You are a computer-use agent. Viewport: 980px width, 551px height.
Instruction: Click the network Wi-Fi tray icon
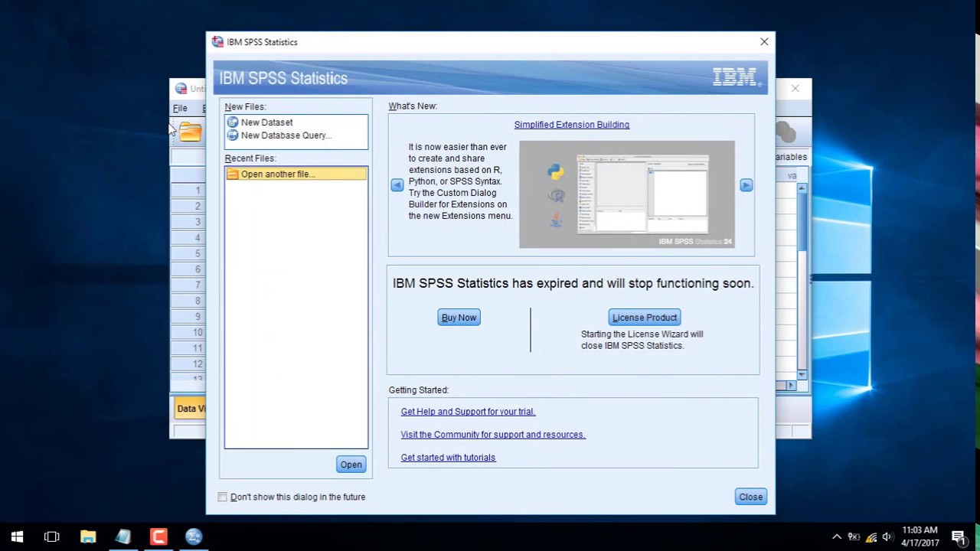click(x=871, y=536)
